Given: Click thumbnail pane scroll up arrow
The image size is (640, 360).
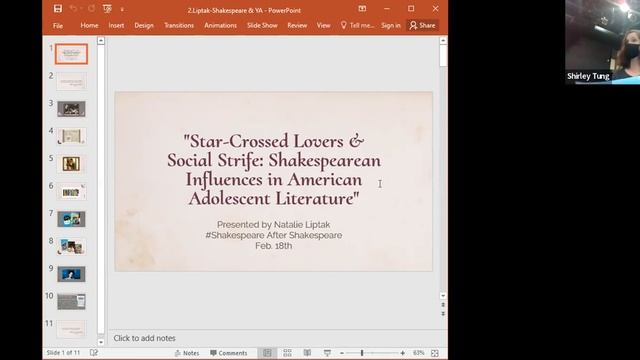Looking at the screenshot, I should point(101,41).
